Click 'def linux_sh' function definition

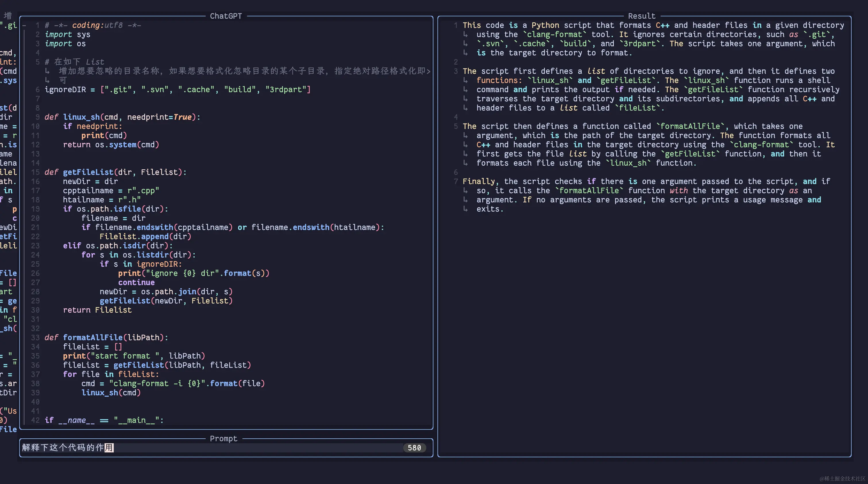[x=122, y=117]
